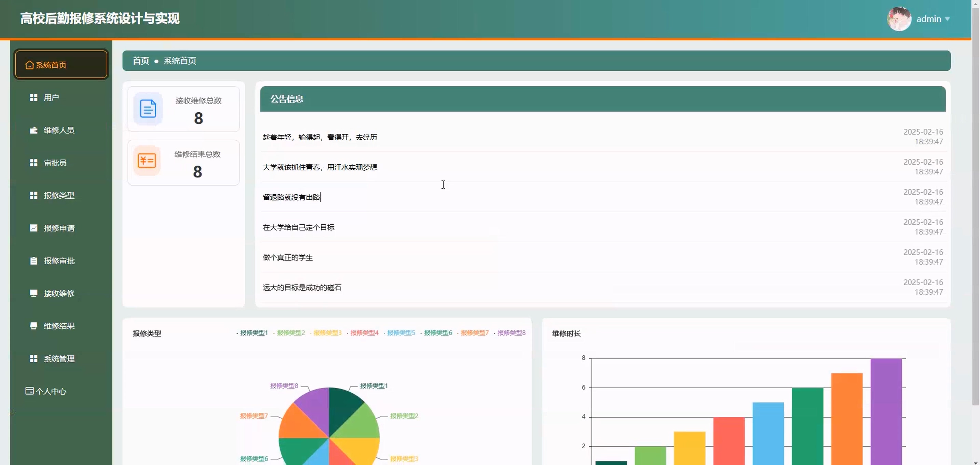Click the grid icon beside 用户
Viewport: 980px width, 465px height.
(x=33, y=98)
